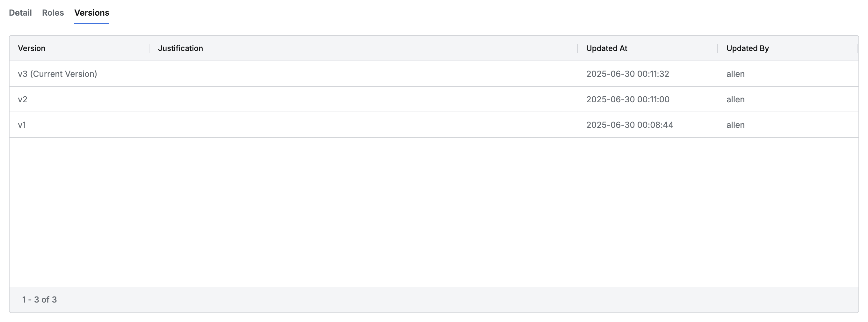Select the Versions tab
This screenshot has height=322, width=868.
92,13
